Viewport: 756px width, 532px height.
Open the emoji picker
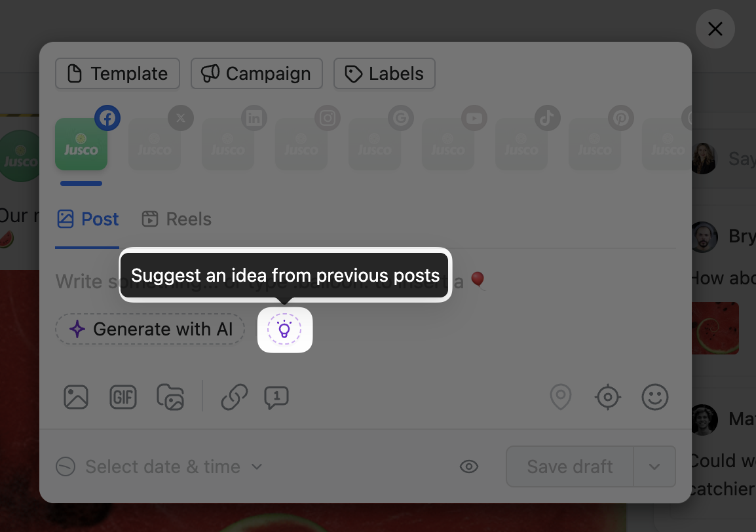pos(655,397)
